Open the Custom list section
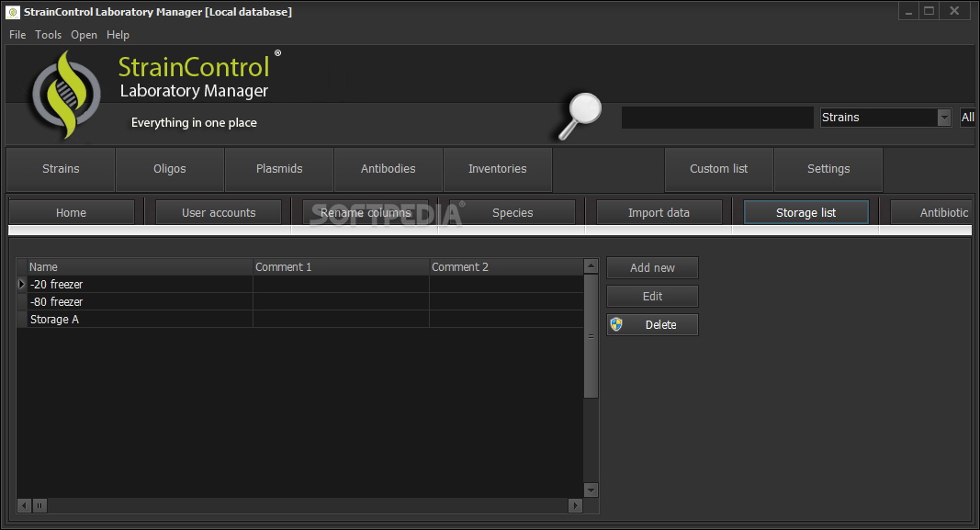Image resolution: width=980 pixels, height=530 pixels. pyautogui.click(x=719, y=169)
